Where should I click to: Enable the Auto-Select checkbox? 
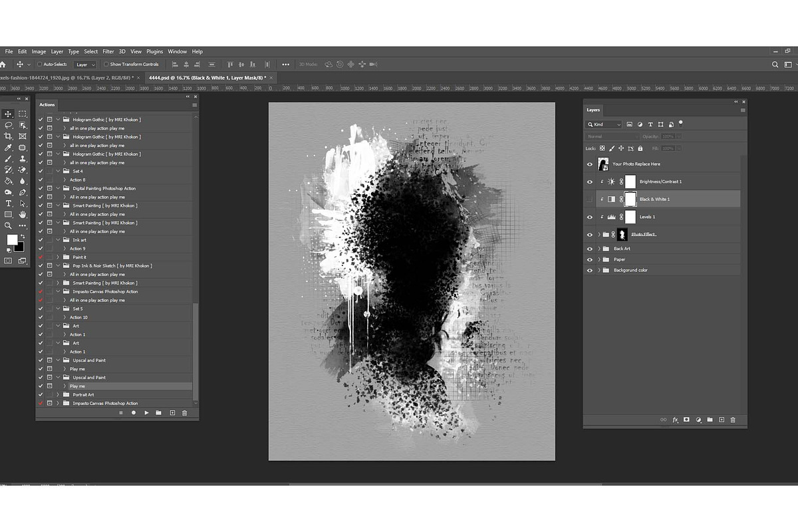(x=39, y=65)
